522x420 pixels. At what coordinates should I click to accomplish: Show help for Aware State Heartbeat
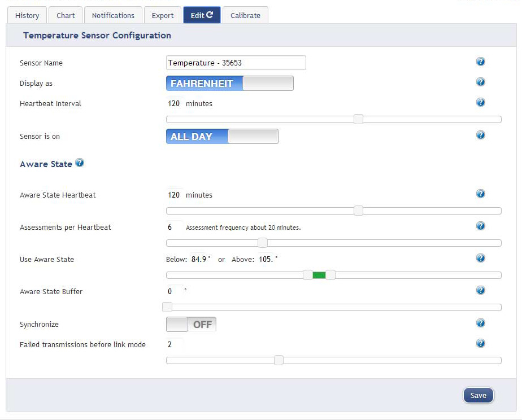click(480, 194)
